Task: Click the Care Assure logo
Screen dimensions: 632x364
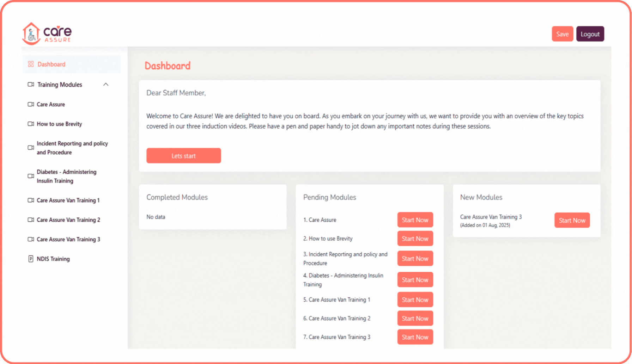Action: (x=47, y=33)
